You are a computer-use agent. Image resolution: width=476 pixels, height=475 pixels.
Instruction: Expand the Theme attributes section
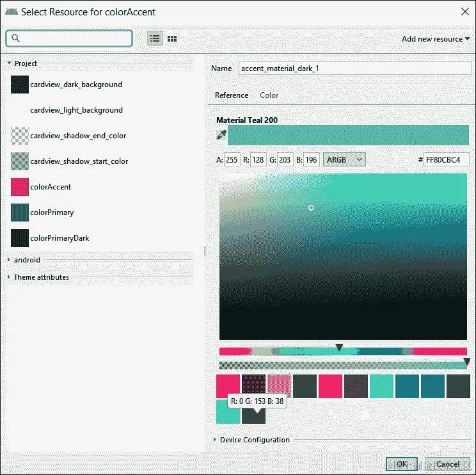[9, 277]
